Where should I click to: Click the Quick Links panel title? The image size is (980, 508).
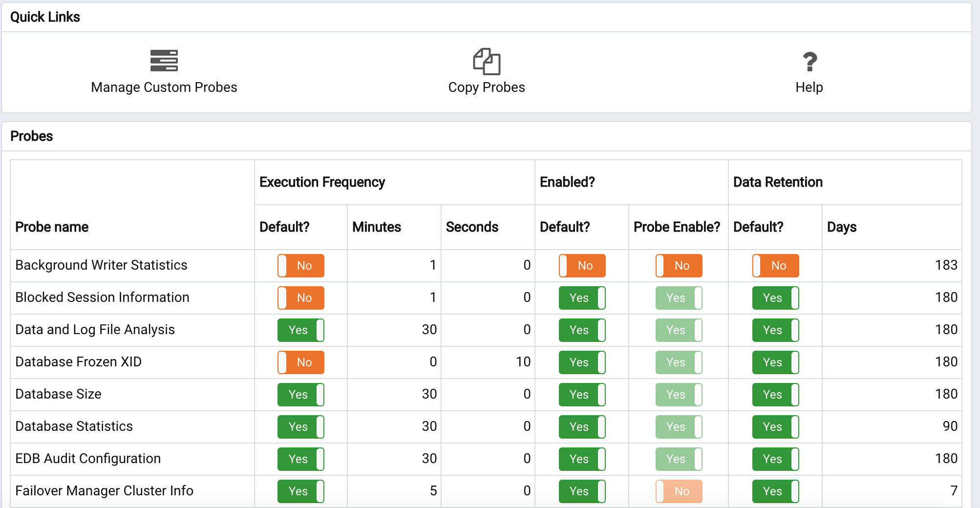point(45,17)
